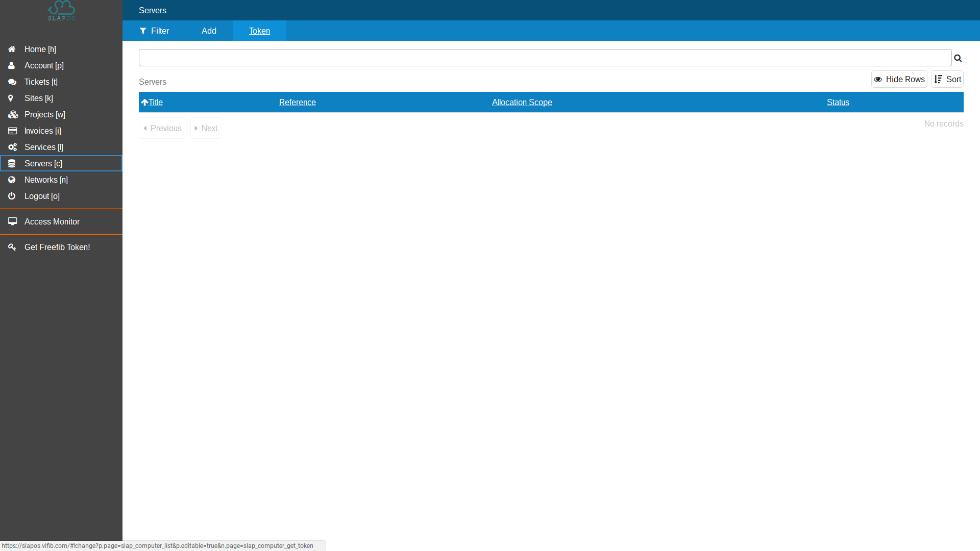Viewport: 980px width, 551px height.
Task: Expand the Status column sort
Action: (x=837, y=102)
